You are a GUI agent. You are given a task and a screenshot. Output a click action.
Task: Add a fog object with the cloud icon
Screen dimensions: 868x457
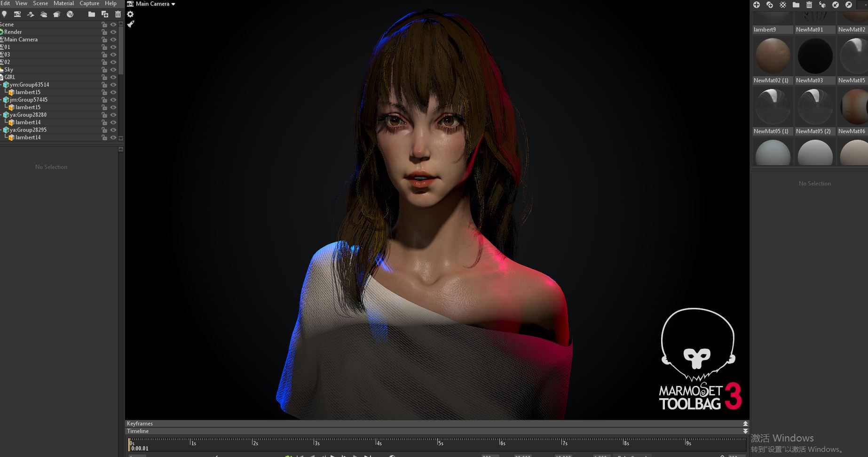(44, 14)
